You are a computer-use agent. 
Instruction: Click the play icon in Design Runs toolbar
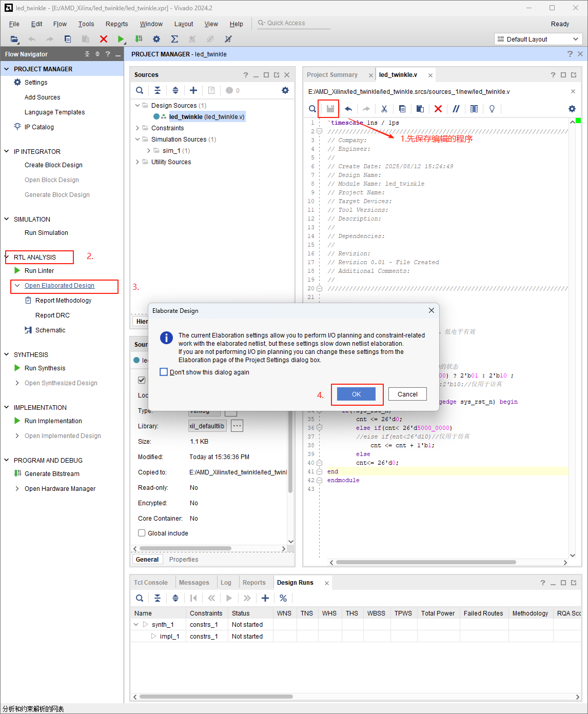(229, 598)
